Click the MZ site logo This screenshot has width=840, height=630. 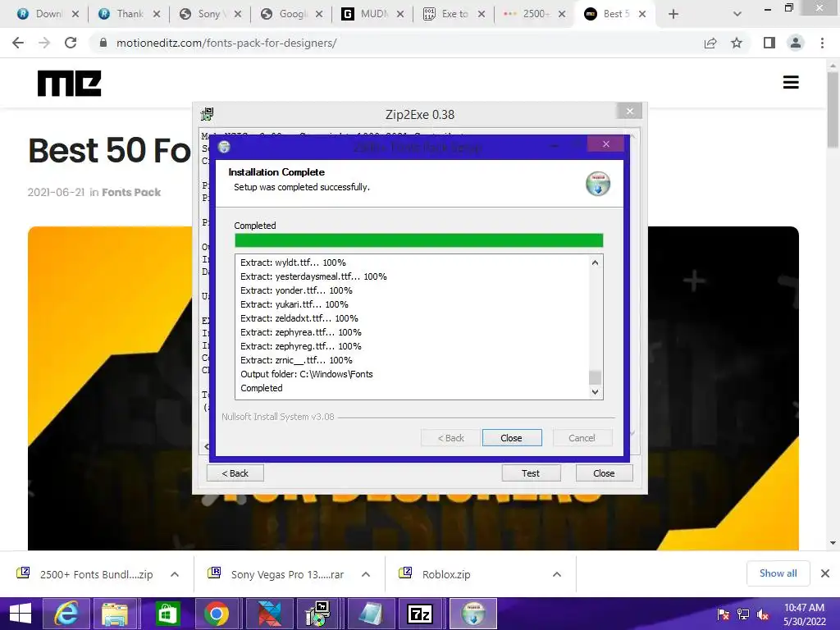[69, 83]
